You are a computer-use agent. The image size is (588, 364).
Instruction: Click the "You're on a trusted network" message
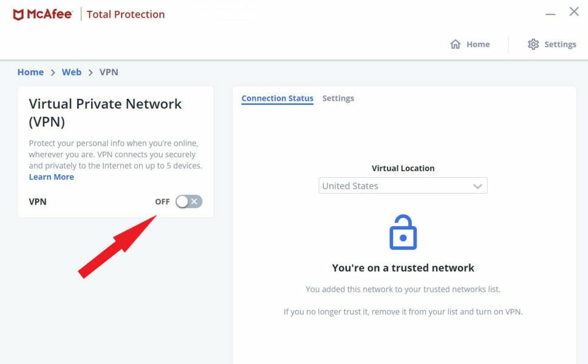click(403, 268)
